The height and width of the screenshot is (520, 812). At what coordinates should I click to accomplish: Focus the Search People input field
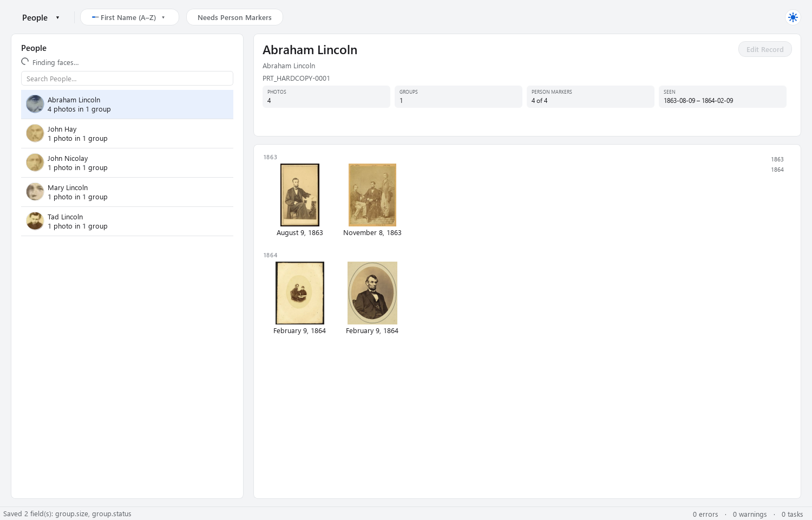coord(127,79)
